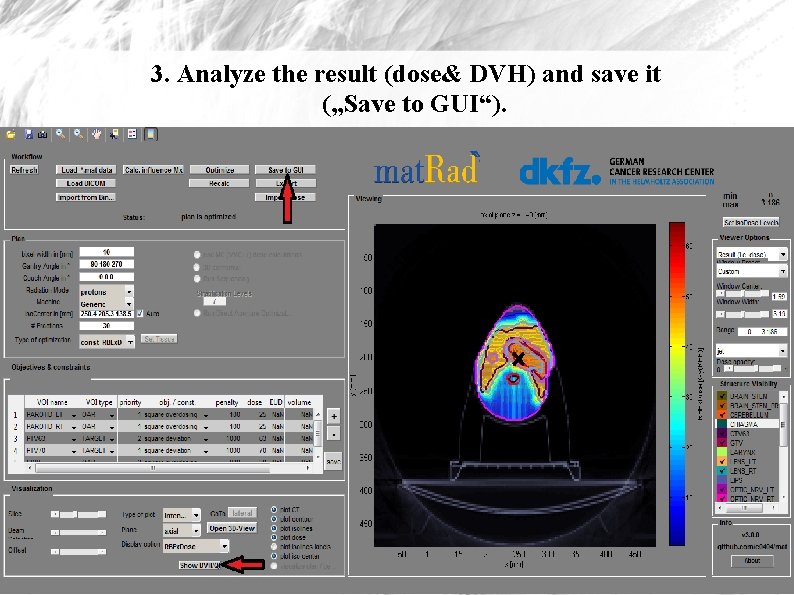
Task: Adjust the Window Center slider
Action: (x=743, y=294)
